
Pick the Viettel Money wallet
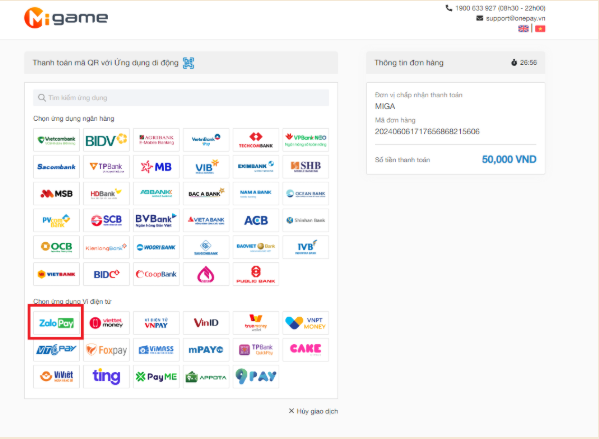coord(106,323)
